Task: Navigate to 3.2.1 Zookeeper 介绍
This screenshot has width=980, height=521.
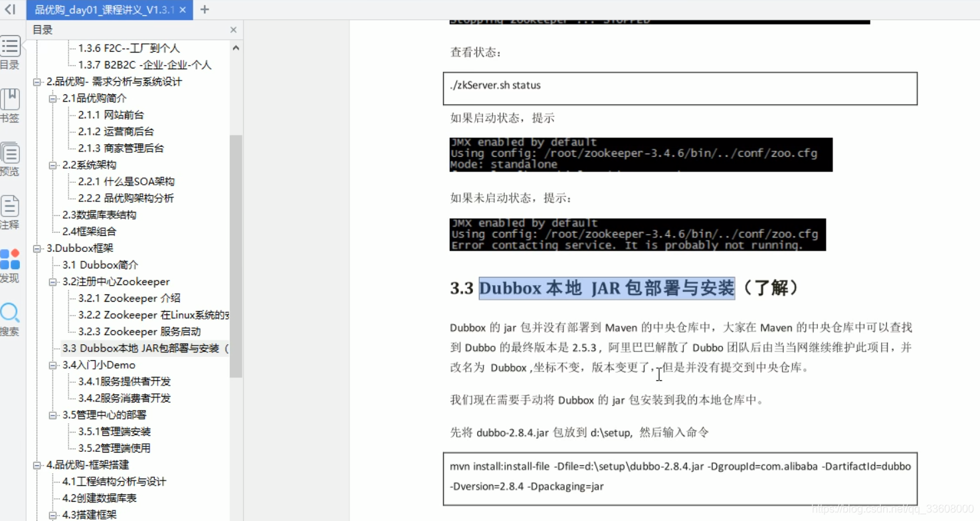Action: pos(129,298)
